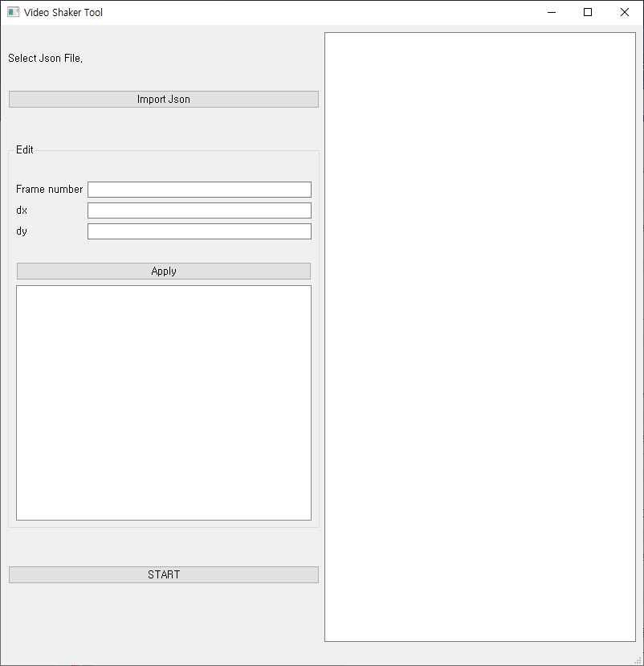Focus the Frame number input field

tap(199, 190)
